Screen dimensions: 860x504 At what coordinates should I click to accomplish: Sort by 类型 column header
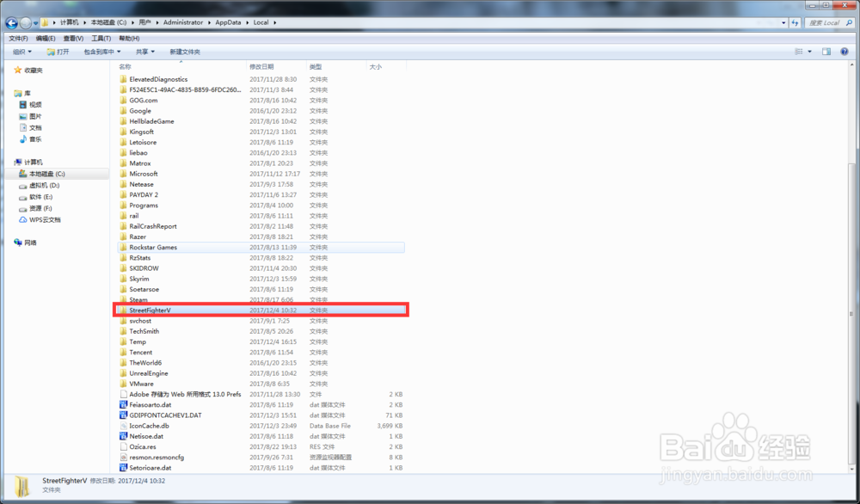[x=316, y=66]
